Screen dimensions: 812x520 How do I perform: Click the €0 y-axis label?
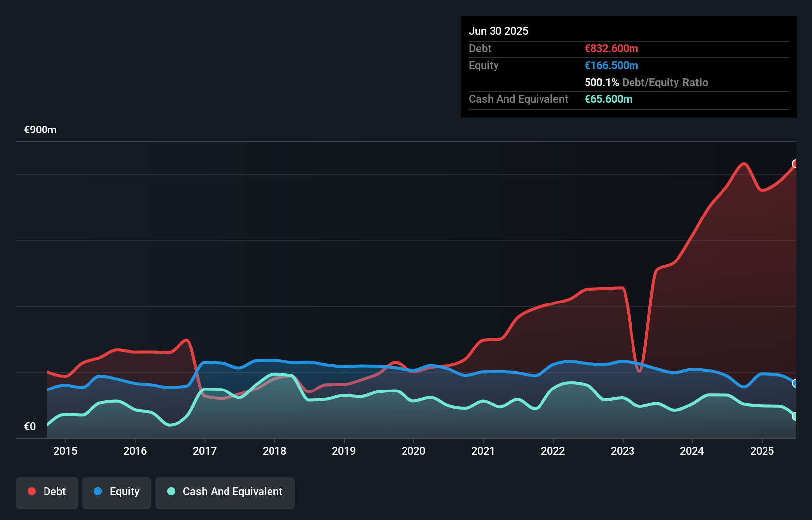30,426
